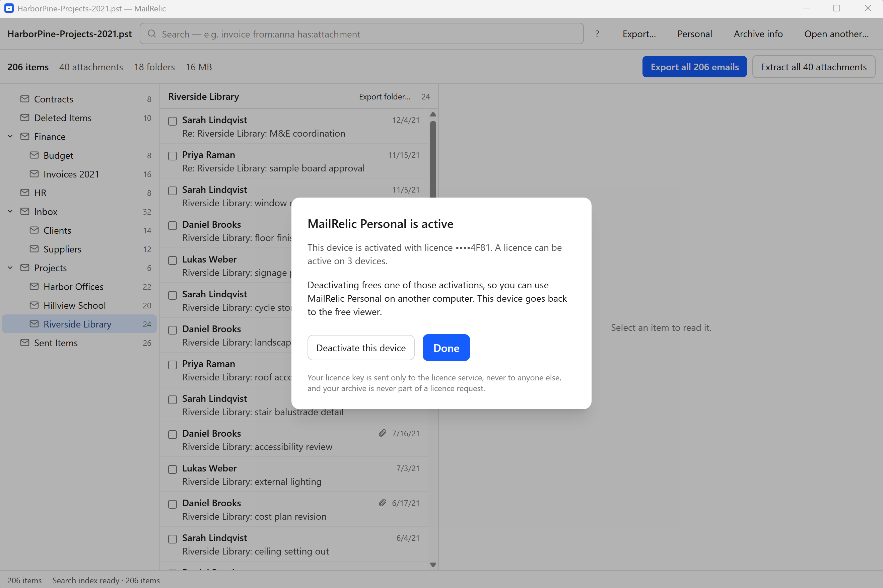Choose Open another... archive
The height and width of the screenshot is (588, 883).
point(836,34)
